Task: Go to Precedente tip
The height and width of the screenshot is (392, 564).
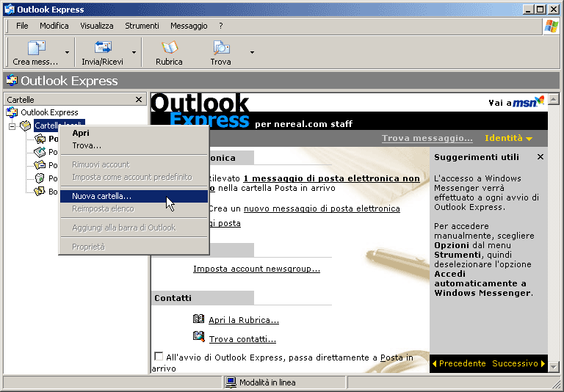Action: pos(459,363)
